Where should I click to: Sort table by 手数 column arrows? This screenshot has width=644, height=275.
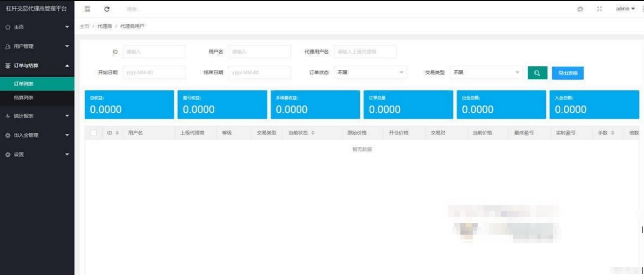pos(612,133)
